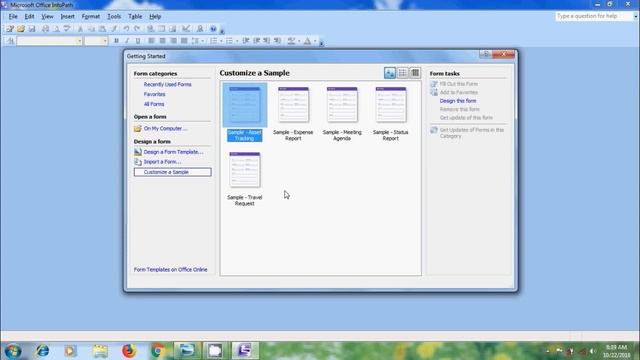
Task: Toggle Underline formatting
Action: [x=138, y=41]
